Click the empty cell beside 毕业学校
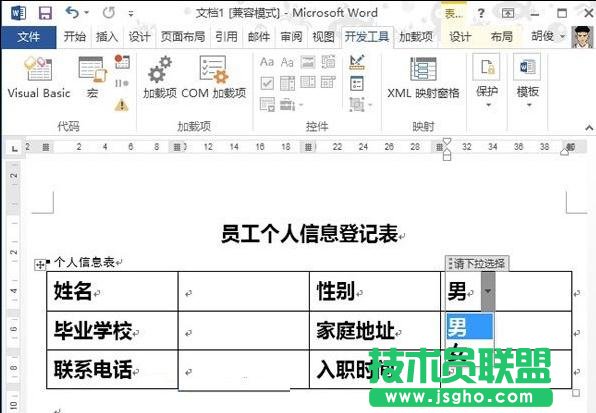Screen dimensions: 596x413 pyautogui.click(x=244, y=331)
